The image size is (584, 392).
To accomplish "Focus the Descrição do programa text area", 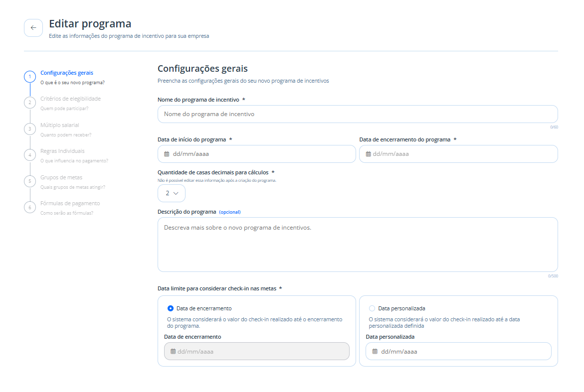I will 358,245.
